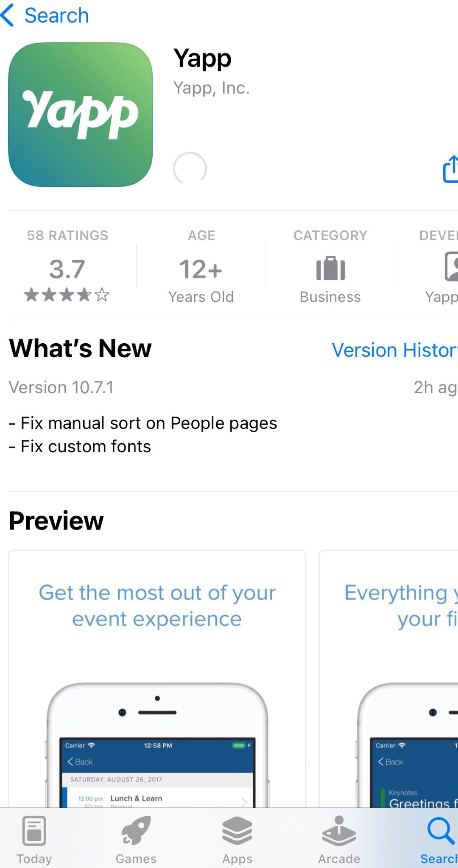Screen dimensions: 458x868
Task: Open the share sheet icon
Action: coord(450,169)
